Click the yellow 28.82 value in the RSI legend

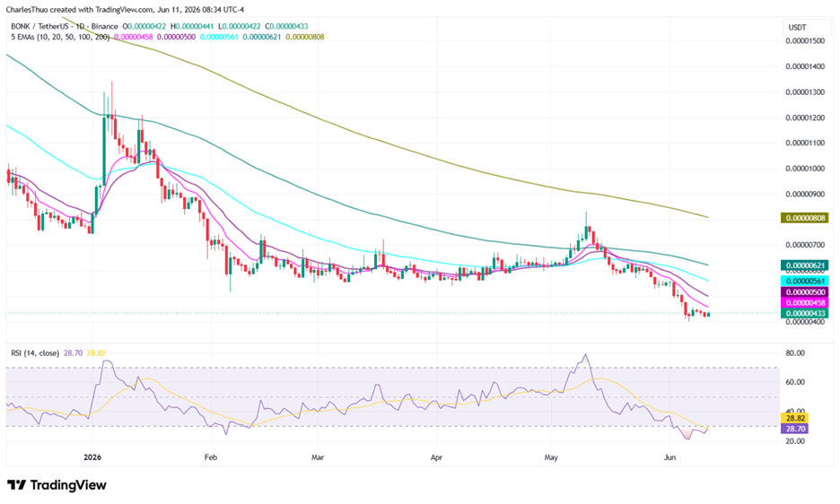point(96,353)
